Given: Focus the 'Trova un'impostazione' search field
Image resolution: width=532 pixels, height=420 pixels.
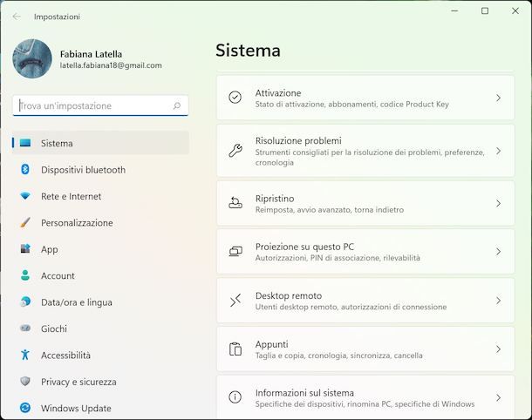Looking at the screenshot, I should 100,105.
